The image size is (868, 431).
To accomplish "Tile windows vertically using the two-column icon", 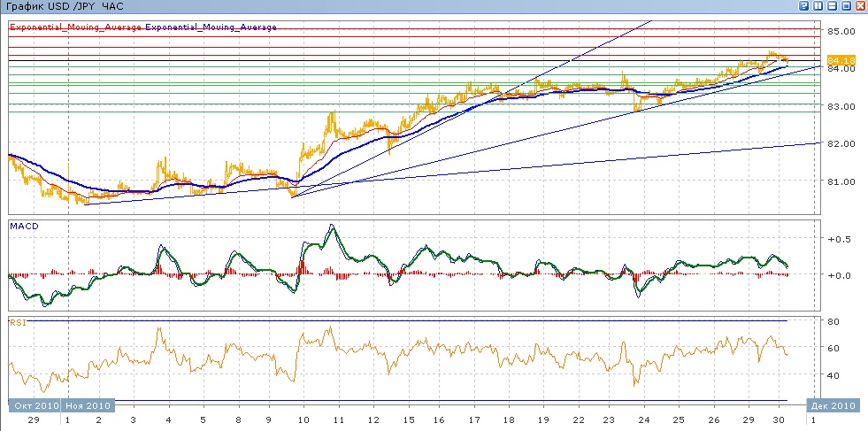I will point(818,5).
